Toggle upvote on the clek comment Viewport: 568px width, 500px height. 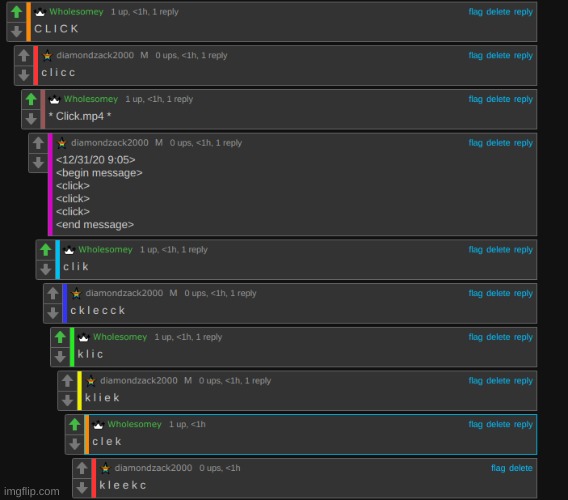(75, 424)
